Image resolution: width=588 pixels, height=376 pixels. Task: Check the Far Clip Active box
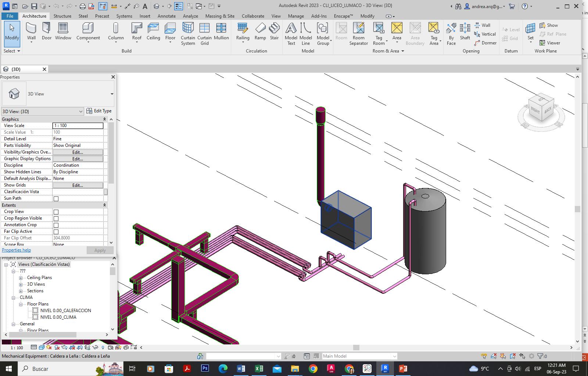pyautogui.click(x=56, y=232)
